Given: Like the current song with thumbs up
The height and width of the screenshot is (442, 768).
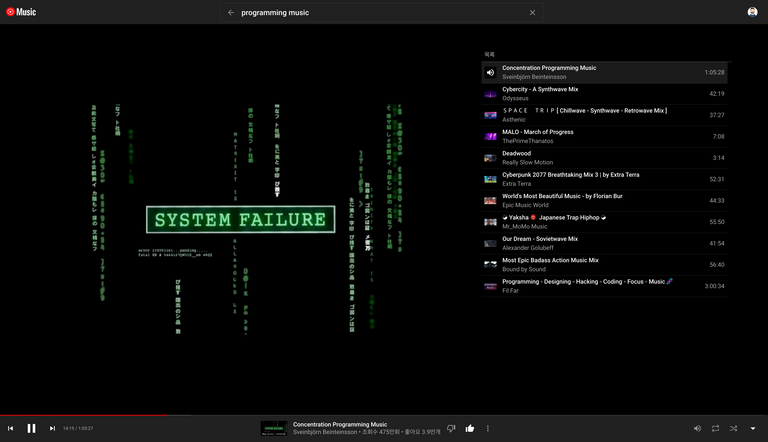Looking at the screenshot, I should (x=470, y=428).
